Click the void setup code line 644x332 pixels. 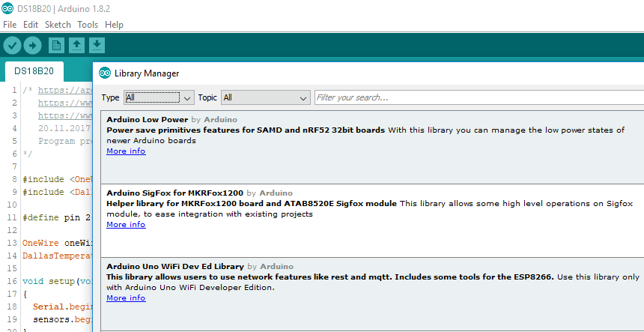pyautogui.click(x=58, y=282)
